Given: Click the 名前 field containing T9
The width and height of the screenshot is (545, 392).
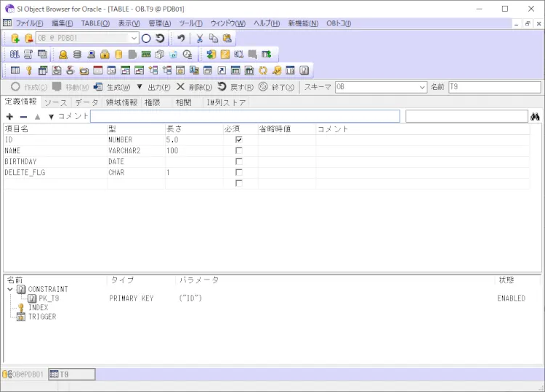Looking at the screenshot, I should pyautogui.click(x=494, y=87).
